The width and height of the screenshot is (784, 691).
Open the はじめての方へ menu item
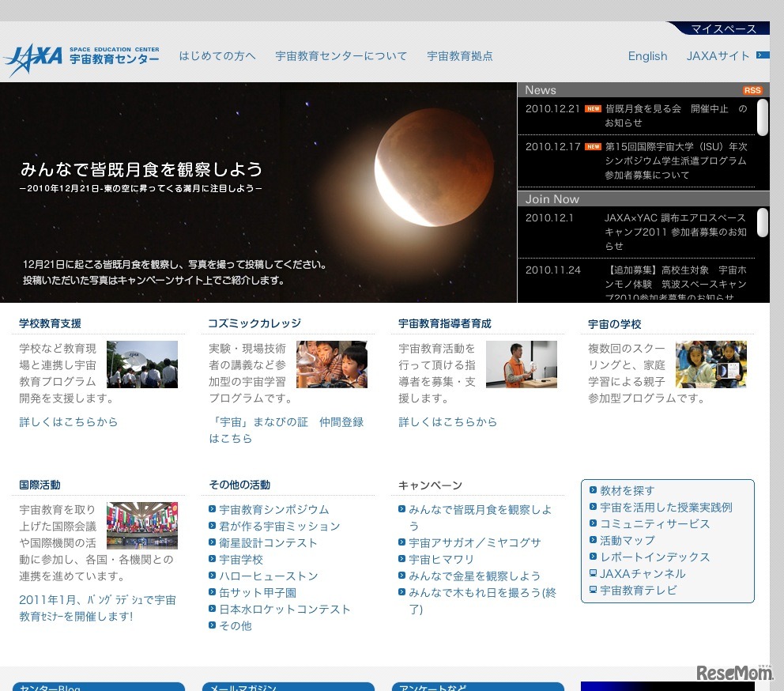click(x=217, y=55)
